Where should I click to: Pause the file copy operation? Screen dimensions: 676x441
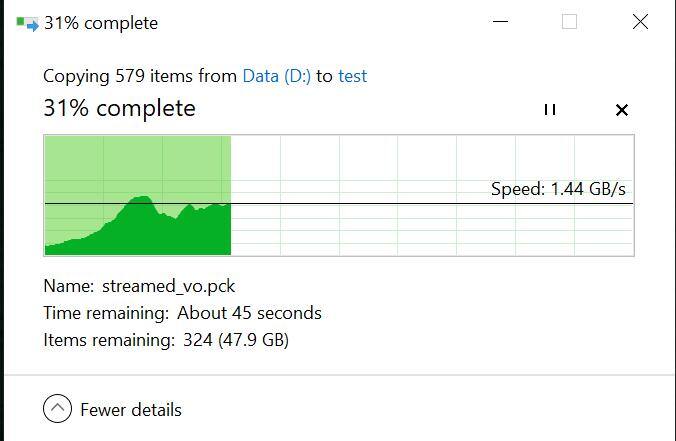(549, 110)
